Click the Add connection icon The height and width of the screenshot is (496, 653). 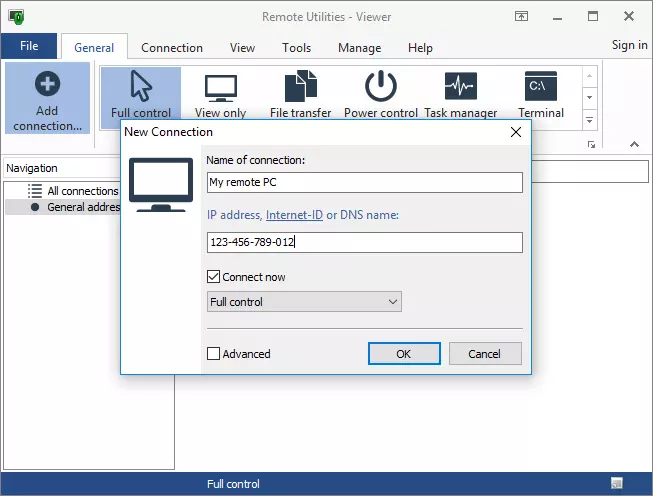click(47, 86)
